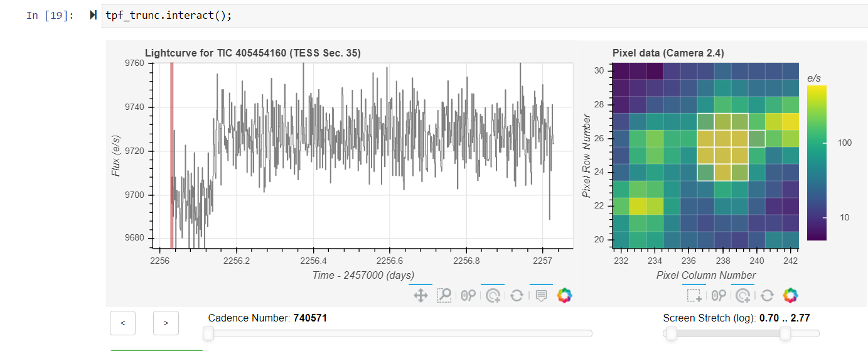The width and height of the screenshot is (868, 351).
Task: Click the 'Pixel Column Number' axis label
Action: pos(706,275)
